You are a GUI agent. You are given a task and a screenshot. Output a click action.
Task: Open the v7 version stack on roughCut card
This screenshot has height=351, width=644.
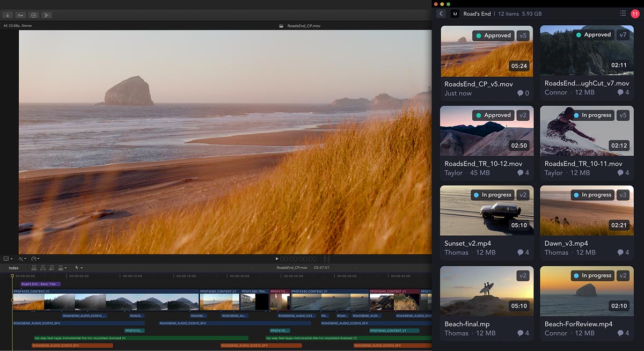click(x=623, y=34)
